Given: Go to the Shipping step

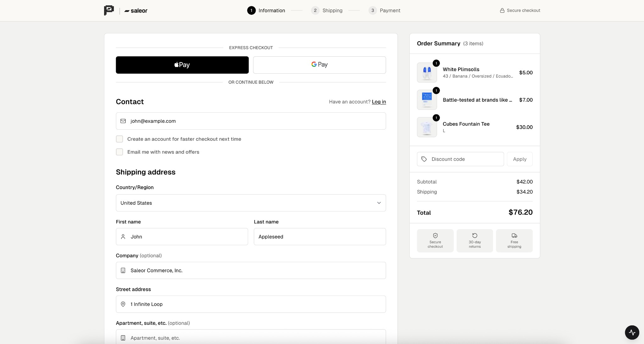Looking at the screenshot, I should [327, 10].
